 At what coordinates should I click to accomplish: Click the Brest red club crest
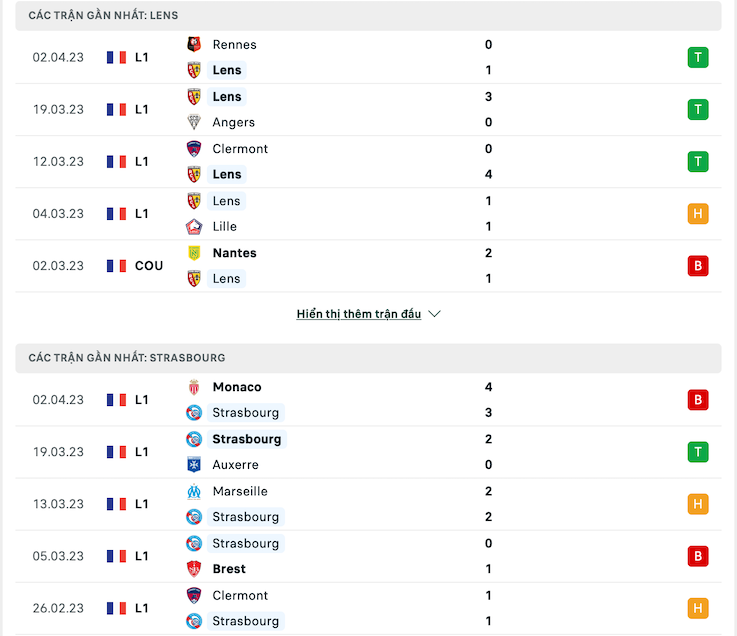click(x=194, y=569)
